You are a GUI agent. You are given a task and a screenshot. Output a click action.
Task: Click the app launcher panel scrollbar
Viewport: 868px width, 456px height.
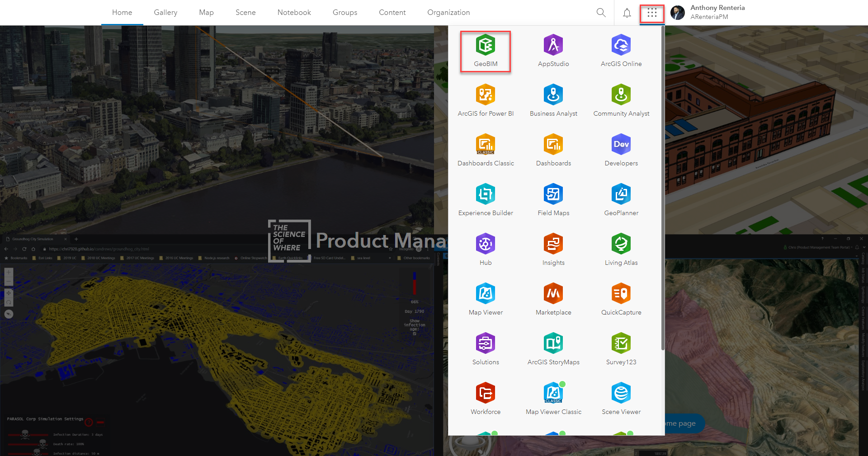[x=661, y=181]
